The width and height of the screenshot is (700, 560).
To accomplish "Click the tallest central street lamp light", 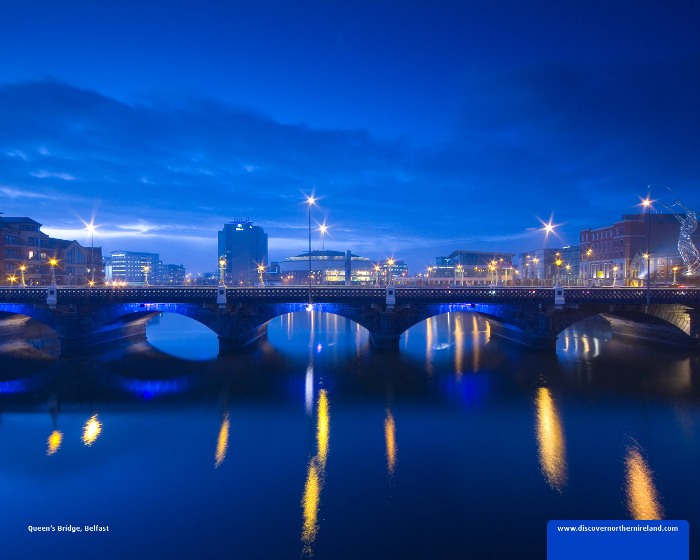I will 311,200.
